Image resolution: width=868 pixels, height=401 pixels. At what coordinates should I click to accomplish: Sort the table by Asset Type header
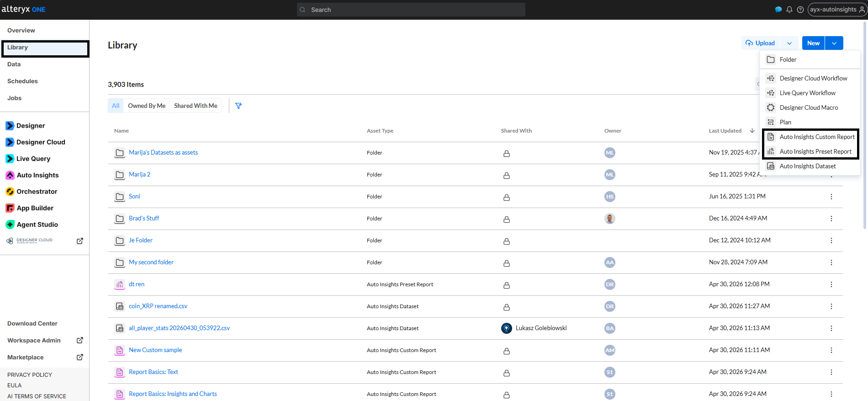pyautogui.click(x=380, y=131)
